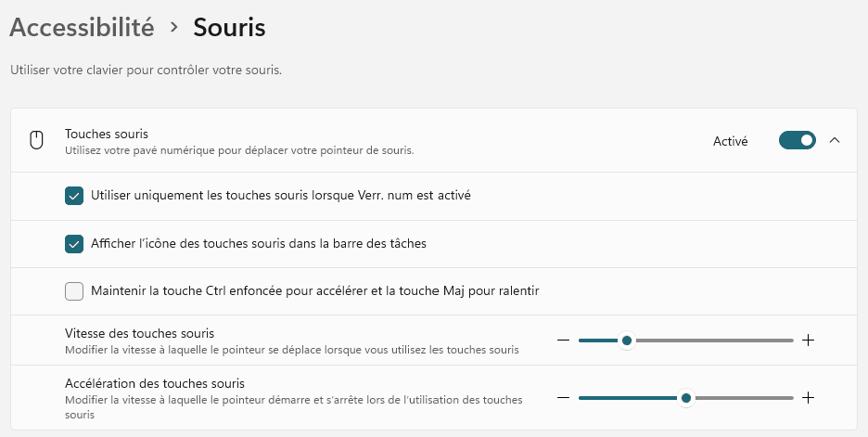Uncheck showing mouse keys icon in taskbar
Image resolution: width=868 pixels, height=437 pixels.
[x=74, y=244]
